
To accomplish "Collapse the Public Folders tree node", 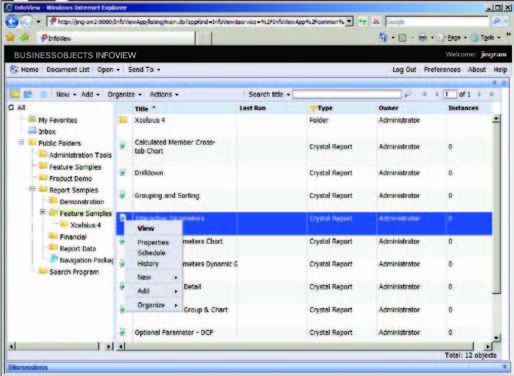I will 21,142.
